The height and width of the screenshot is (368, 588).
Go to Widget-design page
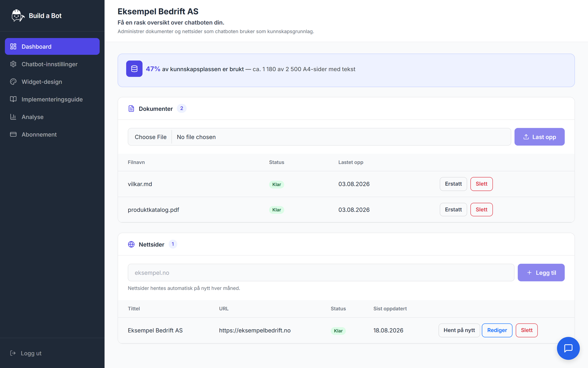(52, 82)
